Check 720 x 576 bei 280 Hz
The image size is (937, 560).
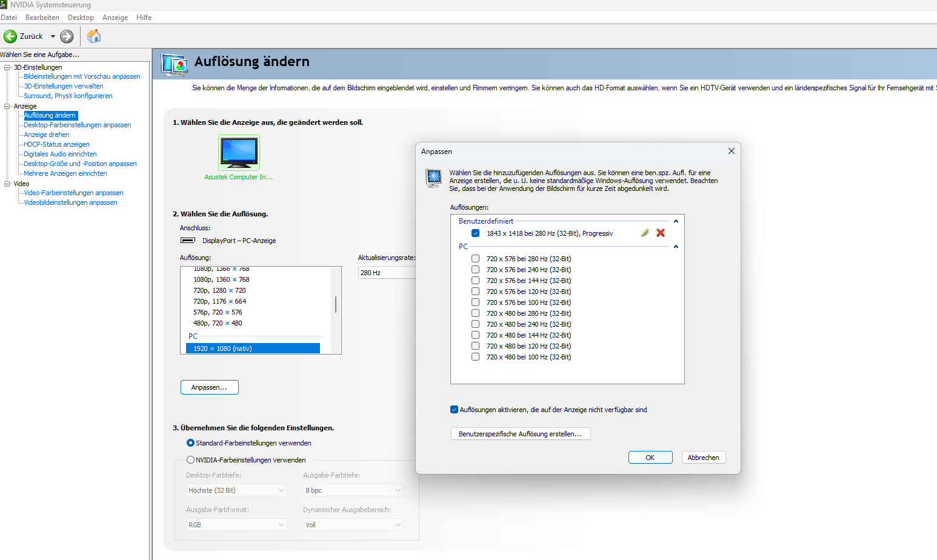pos(475,259)
